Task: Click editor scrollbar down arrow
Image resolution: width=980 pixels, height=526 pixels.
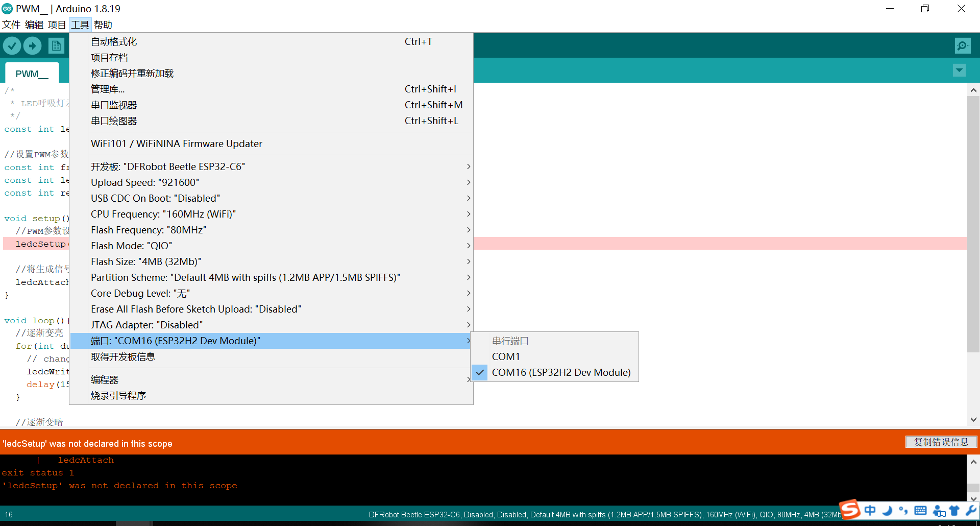Action: [973, 420]
